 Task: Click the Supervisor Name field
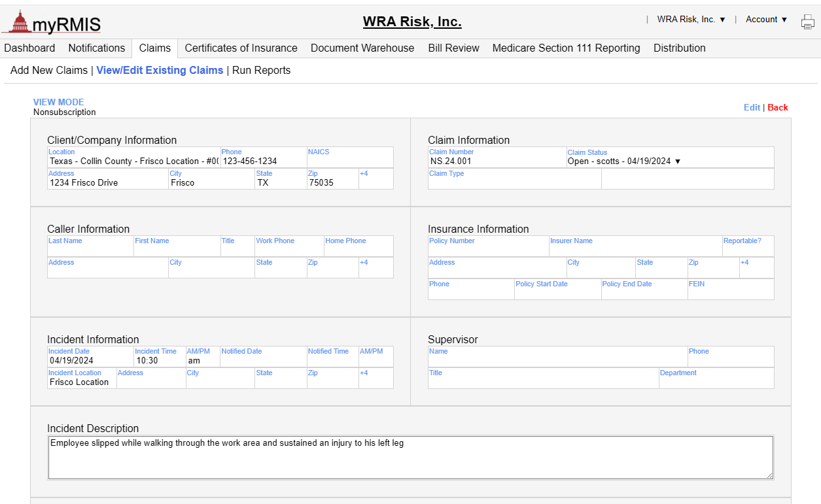coord(557,357)
